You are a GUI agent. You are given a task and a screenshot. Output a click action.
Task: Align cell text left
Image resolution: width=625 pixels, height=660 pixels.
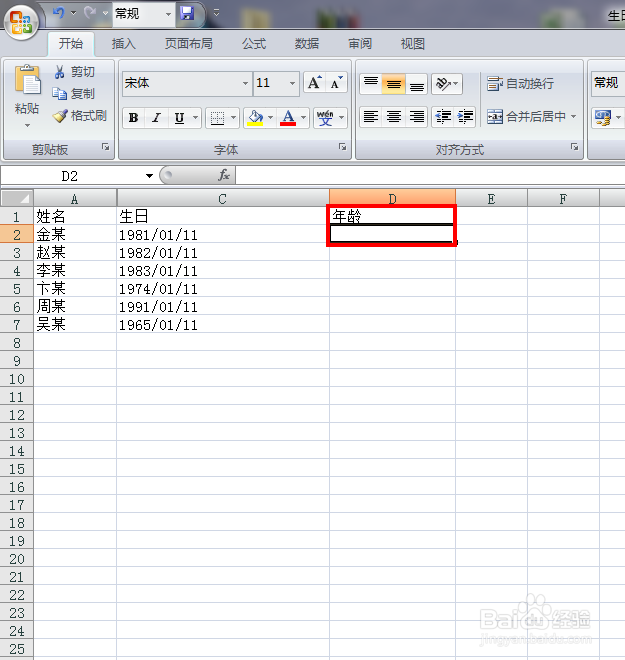[371, 116]
